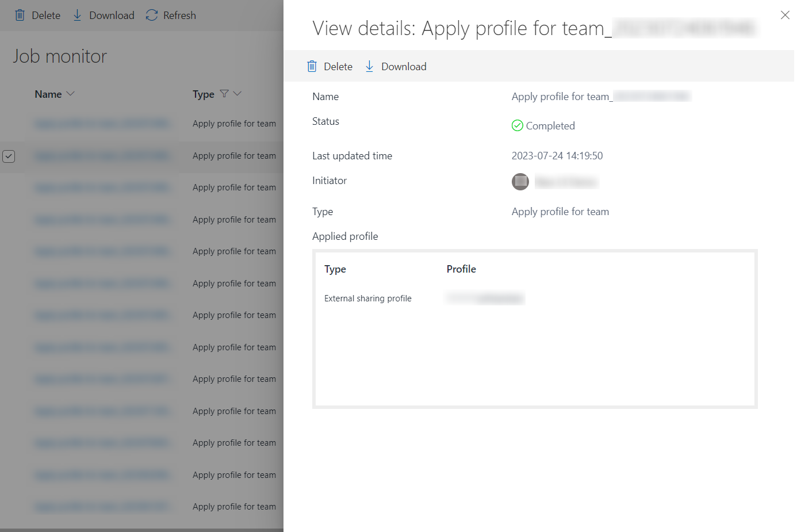
Task: Click the checked job's Apply profile for team cell
Action: click(233, 156)
